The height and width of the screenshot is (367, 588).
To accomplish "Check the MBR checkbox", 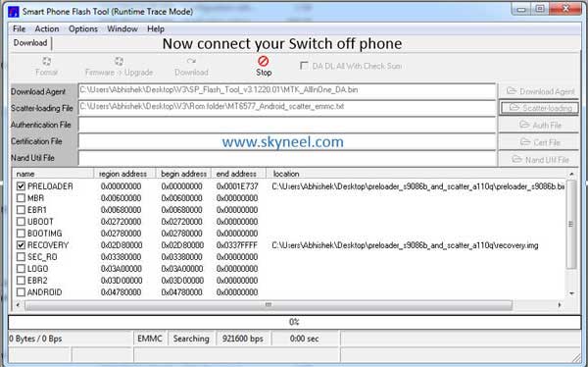I will 21,198.
